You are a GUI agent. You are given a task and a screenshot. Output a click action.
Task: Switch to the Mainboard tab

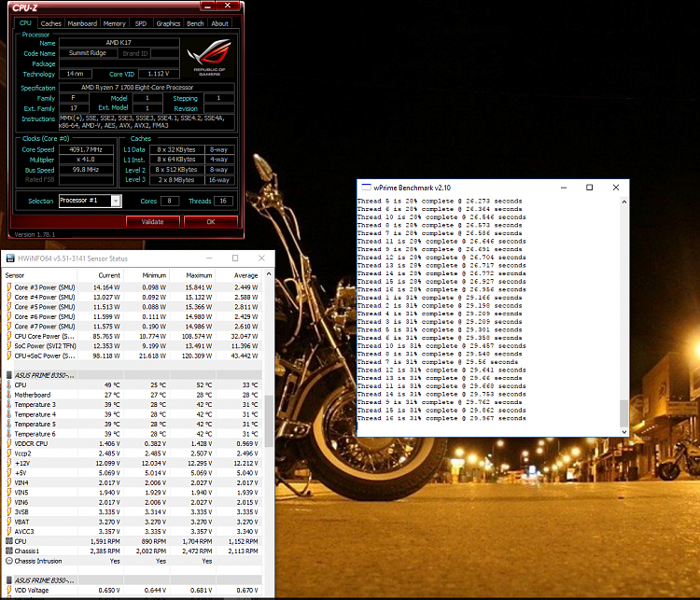82,23
